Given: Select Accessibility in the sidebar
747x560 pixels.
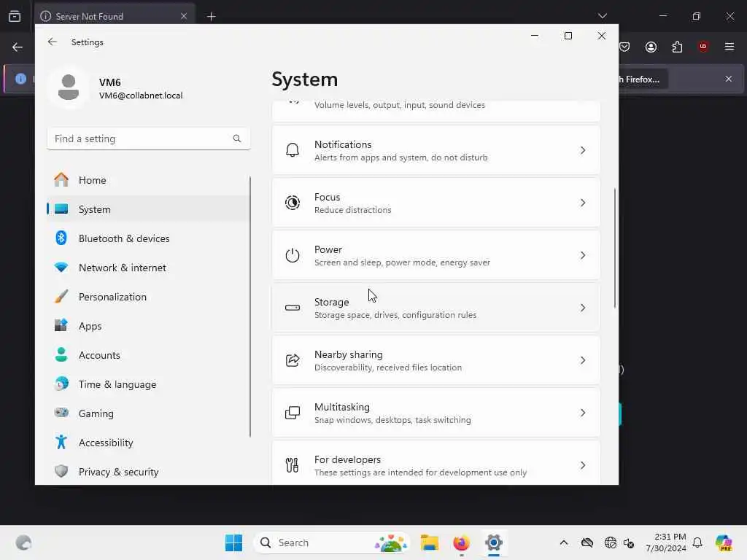Looking at the screenshot, I should (148, 443).
